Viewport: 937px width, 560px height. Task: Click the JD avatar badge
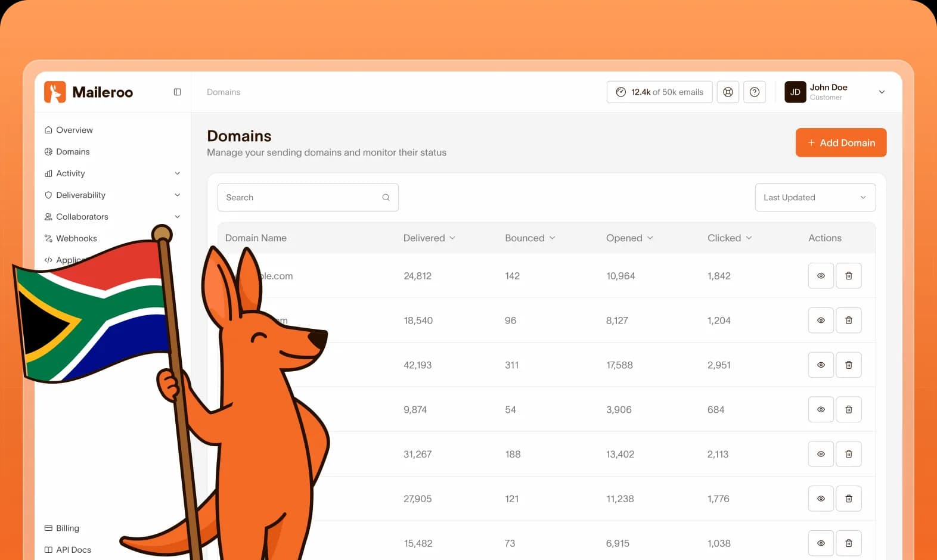pyautogui.click(x=795, y=92)
